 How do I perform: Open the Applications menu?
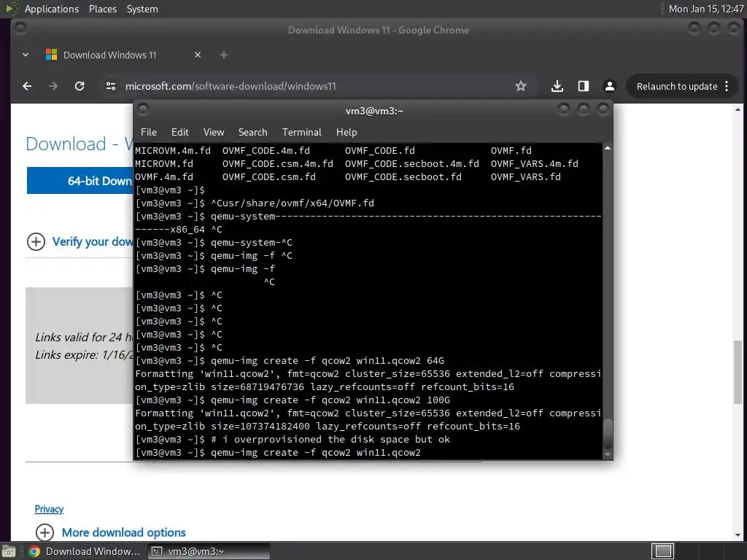click(x=52, y=9)
